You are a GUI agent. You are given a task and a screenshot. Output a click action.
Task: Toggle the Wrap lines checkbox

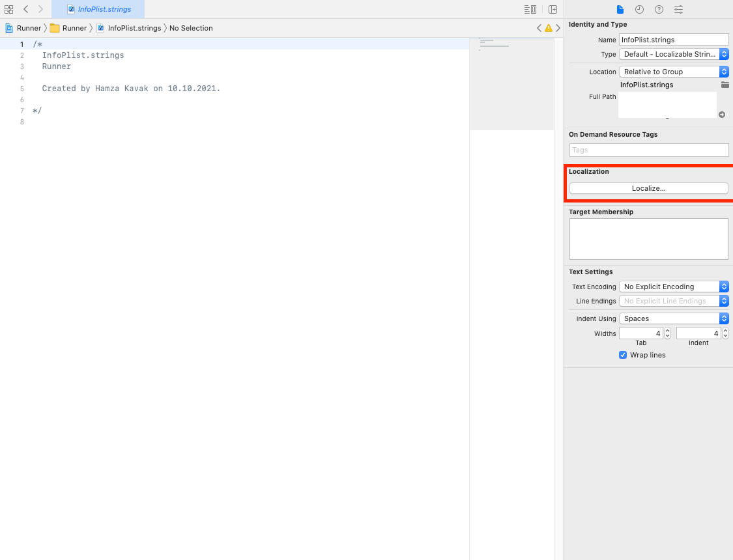pyautogui.click(x=623, y=355)
